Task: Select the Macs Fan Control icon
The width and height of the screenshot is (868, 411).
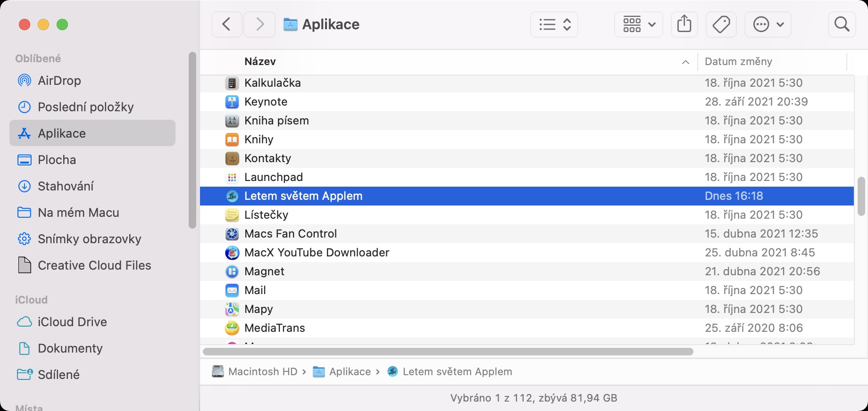Action: coord(232,234)
